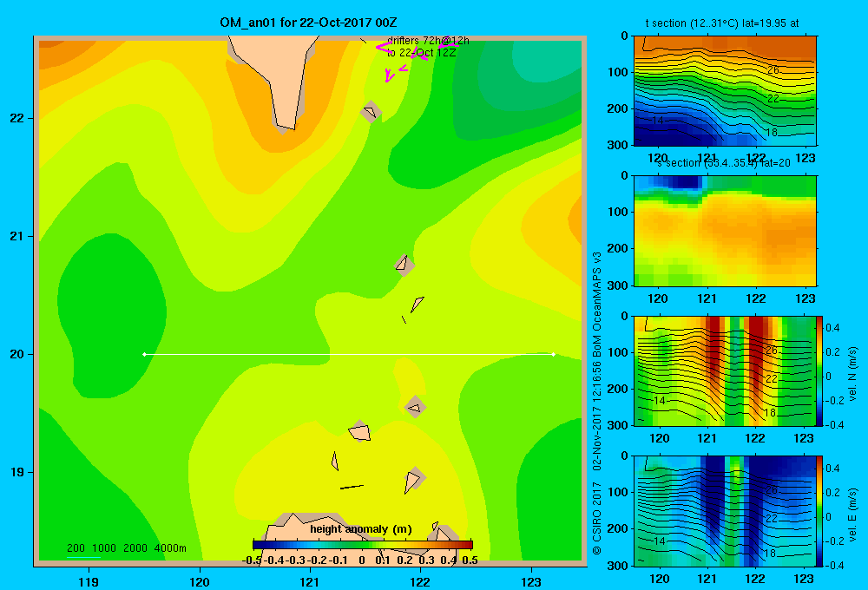Select the vel. E vertical color bar
The image size is (868, 590).
(x=819, y=510)
